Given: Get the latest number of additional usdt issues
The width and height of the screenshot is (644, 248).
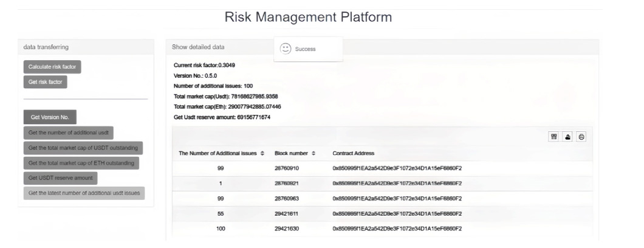Looking at the screenshot, I should (84, 193).
